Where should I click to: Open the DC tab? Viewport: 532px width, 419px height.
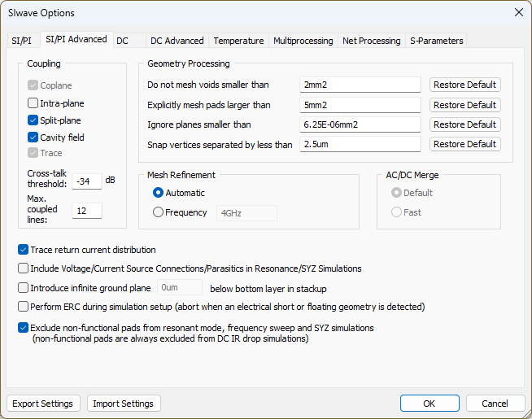click(x=129, y=41)
